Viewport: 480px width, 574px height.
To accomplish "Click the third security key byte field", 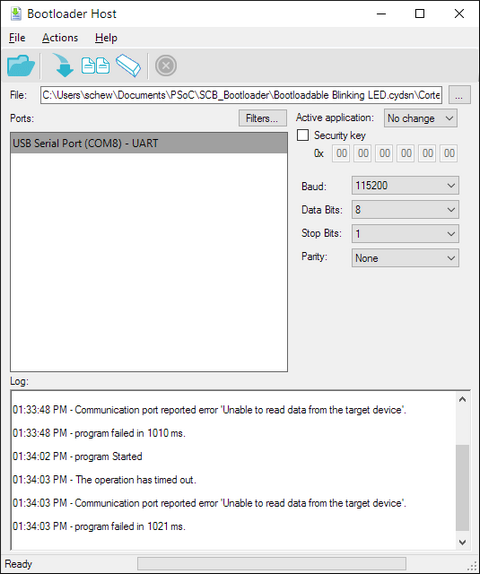I will click(x=384, y=153).
